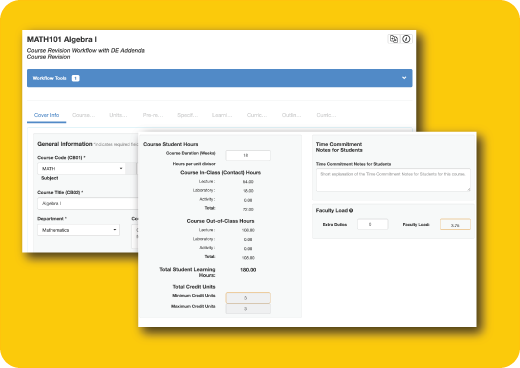Open the Specif... tab
This screenshot has width=520, height=368.
click(188, 115)
